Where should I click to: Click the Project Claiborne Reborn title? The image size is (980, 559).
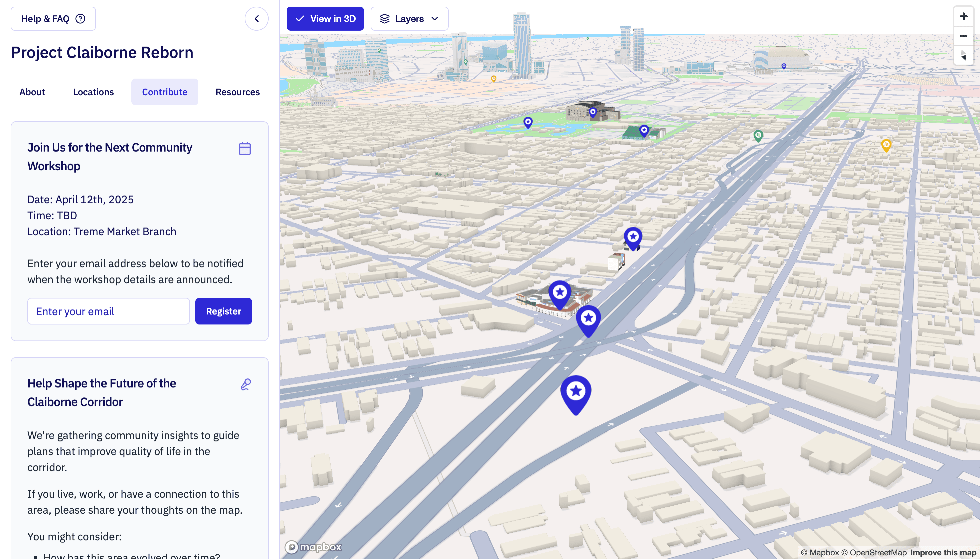(x=102, y=52)
